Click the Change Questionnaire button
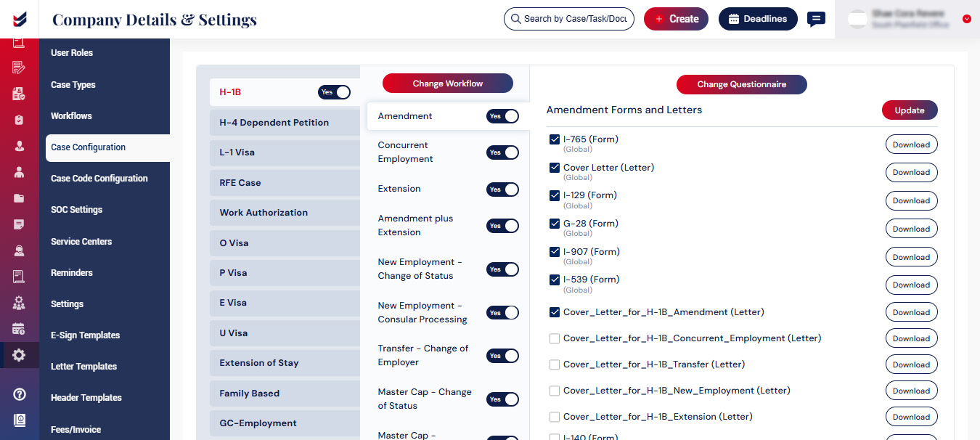 pos(742,84)
